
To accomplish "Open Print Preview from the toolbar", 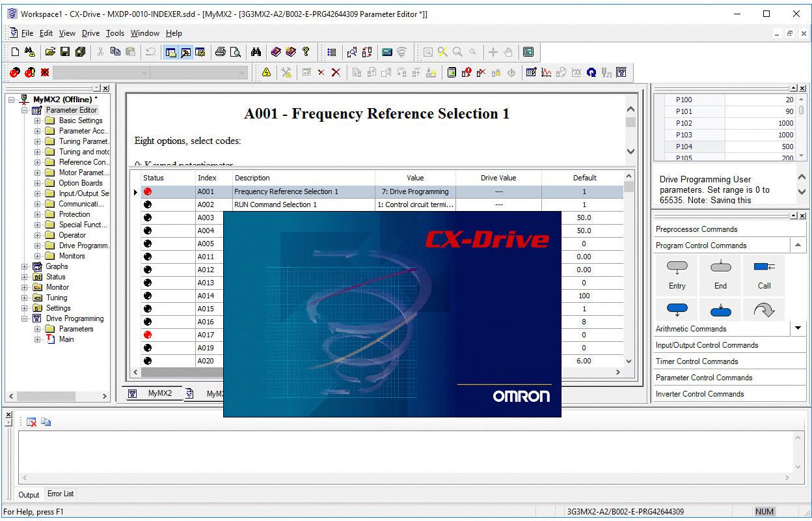I will [236, 52].
